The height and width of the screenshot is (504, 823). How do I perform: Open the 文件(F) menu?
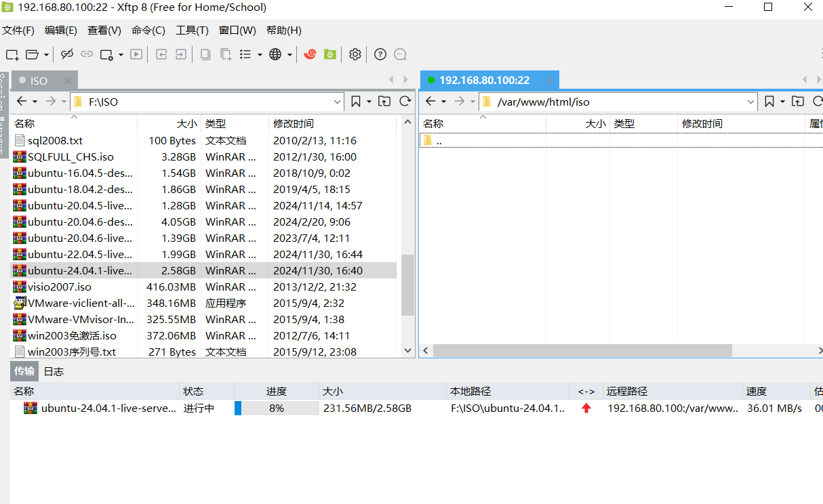[18, 30]
